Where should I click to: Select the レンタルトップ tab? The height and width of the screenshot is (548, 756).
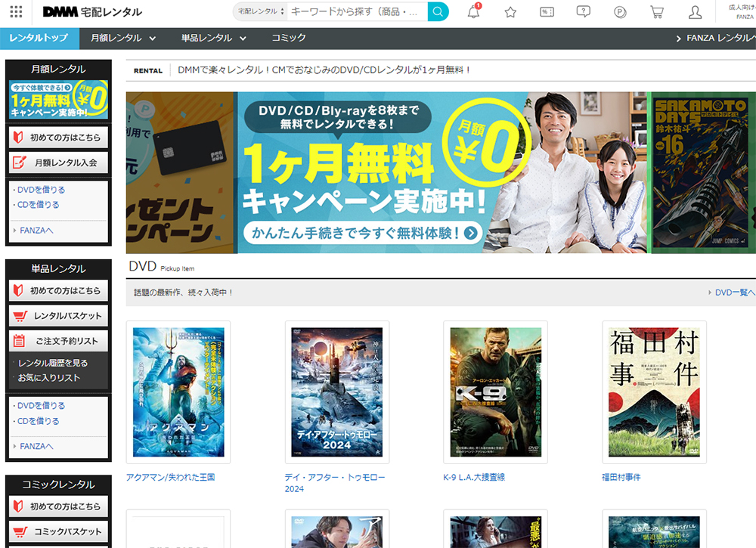[x=39, y=38]
